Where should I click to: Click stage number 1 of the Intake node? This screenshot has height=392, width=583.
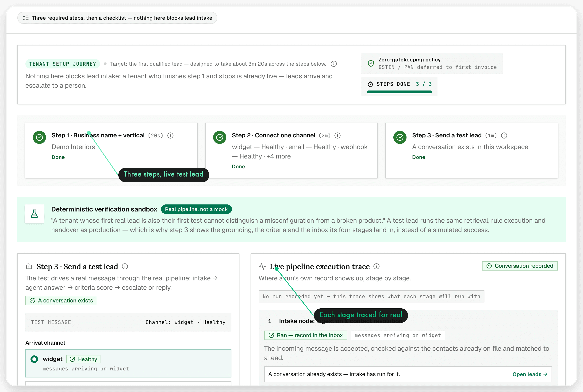[269, 321]
